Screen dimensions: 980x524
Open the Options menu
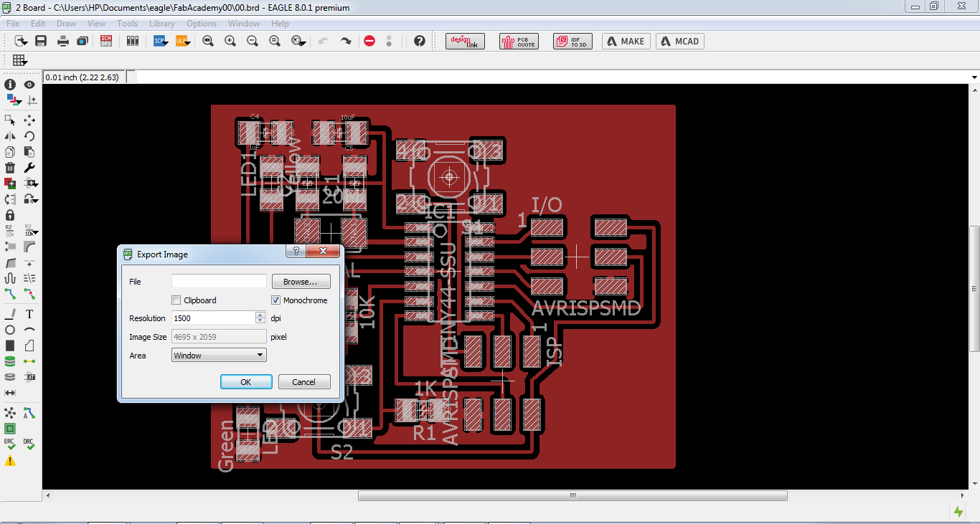pos(202,24)
